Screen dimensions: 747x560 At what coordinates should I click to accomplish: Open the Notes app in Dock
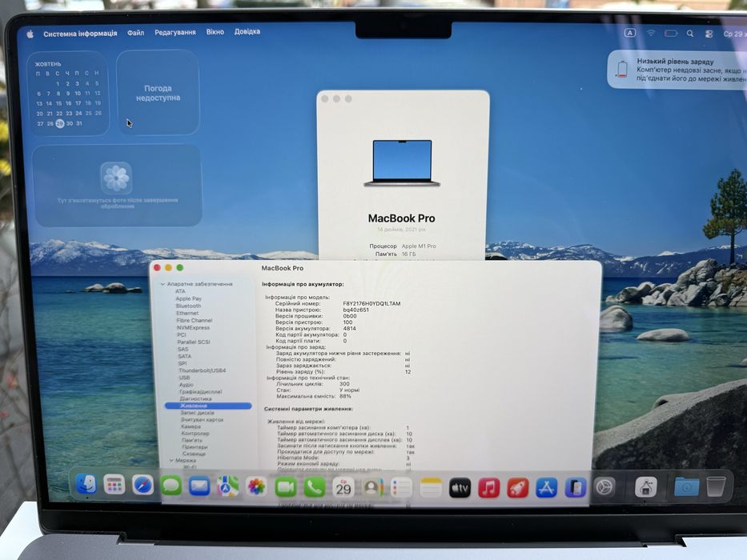pos(431,488)
